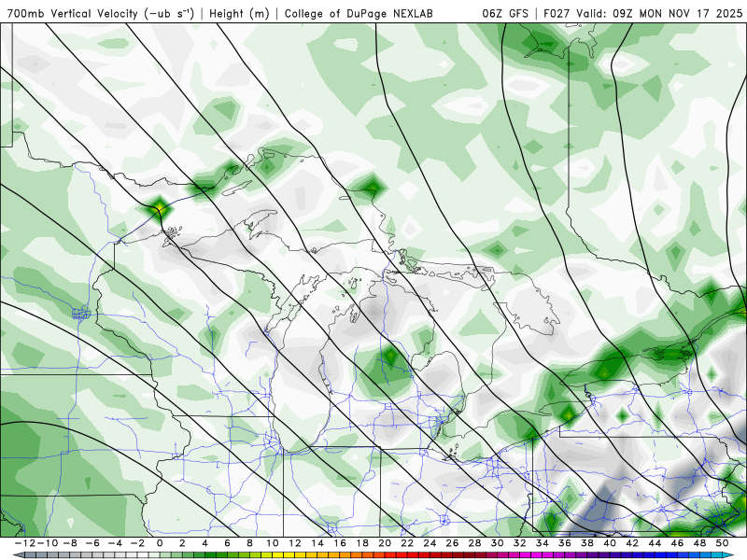Click the '09Z MON NOV 17 2025' valid time

678,13
